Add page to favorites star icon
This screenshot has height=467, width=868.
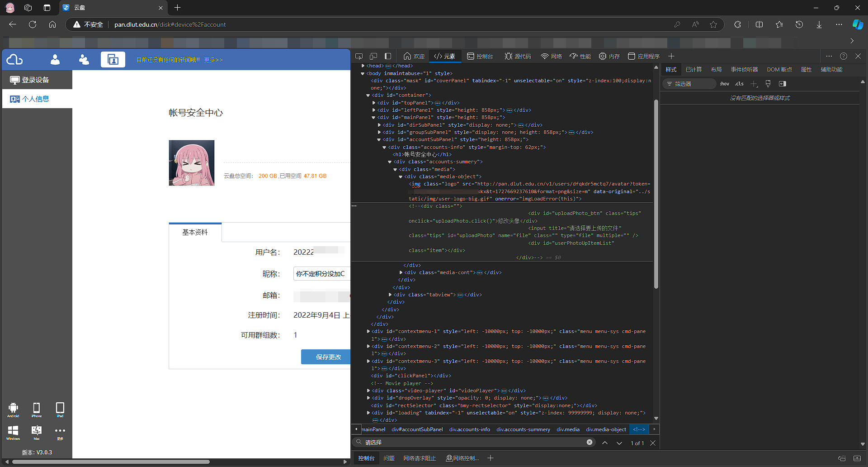click(x=713, y=24)
